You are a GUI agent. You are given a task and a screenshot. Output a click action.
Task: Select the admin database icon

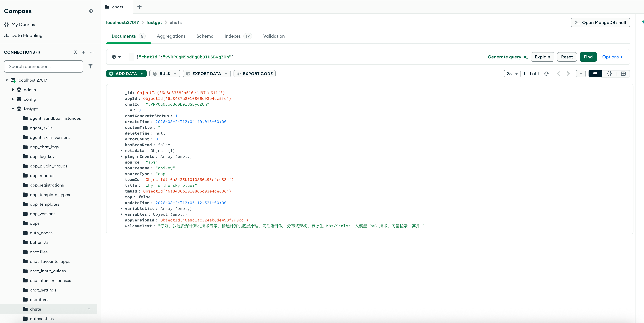click(x=19, y=90)
